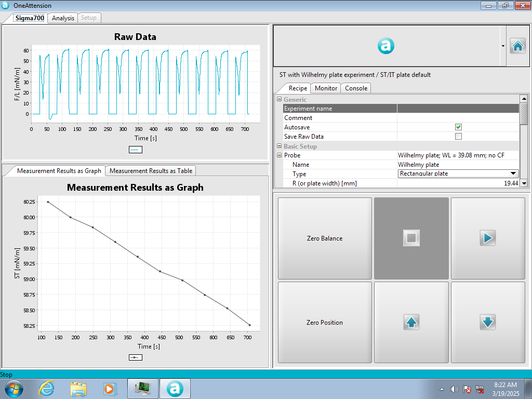Collapse the Probe row expander

(279, 155)
